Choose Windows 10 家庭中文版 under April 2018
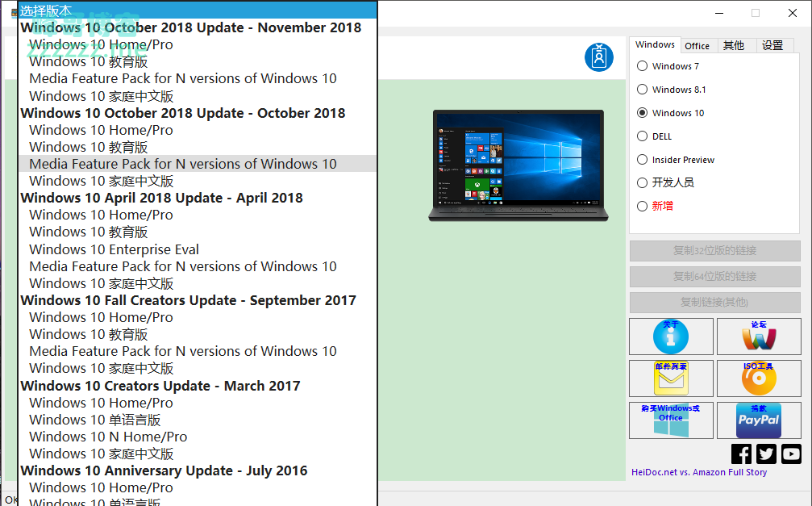This screenshot has height=506, width=812. click(x=198, y=283)
